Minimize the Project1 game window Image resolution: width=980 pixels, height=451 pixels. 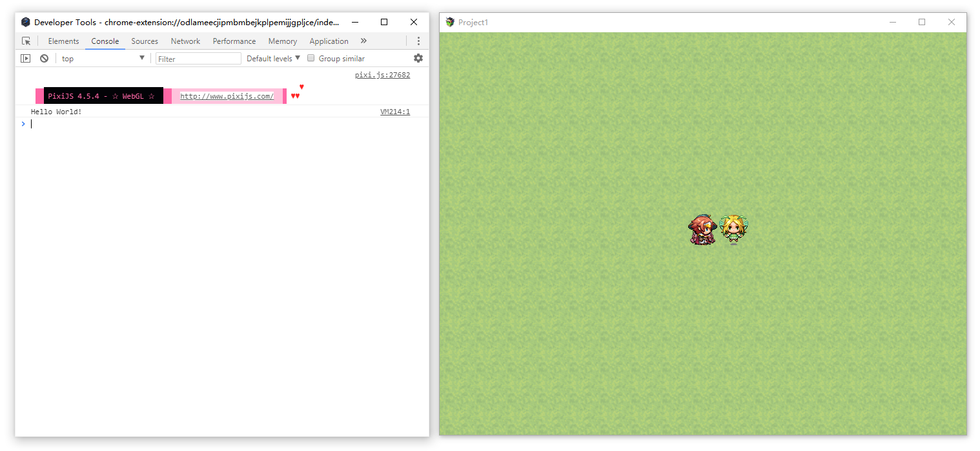coord(893,22)
